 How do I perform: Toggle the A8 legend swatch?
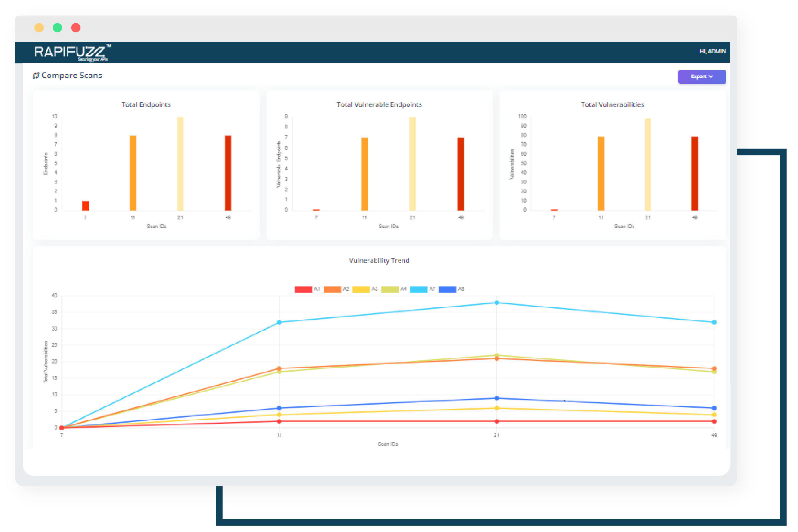[448, 289]
